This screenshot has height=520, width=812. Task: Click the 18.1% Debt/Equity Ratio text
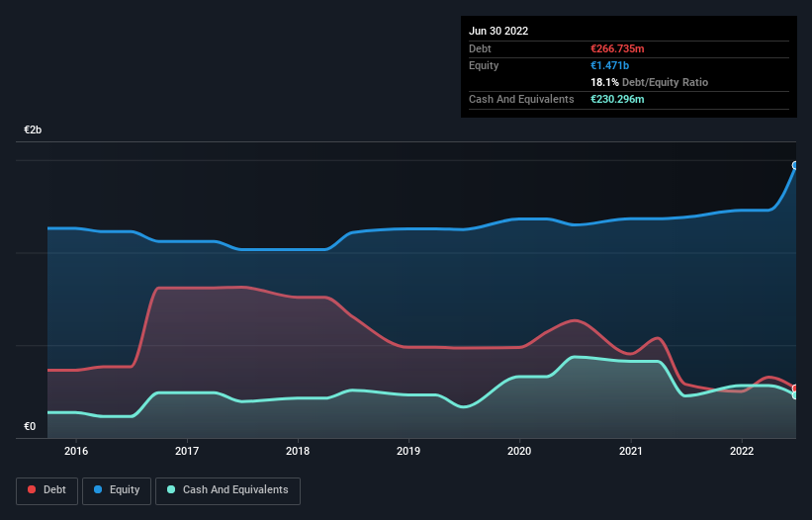[650, 82]
